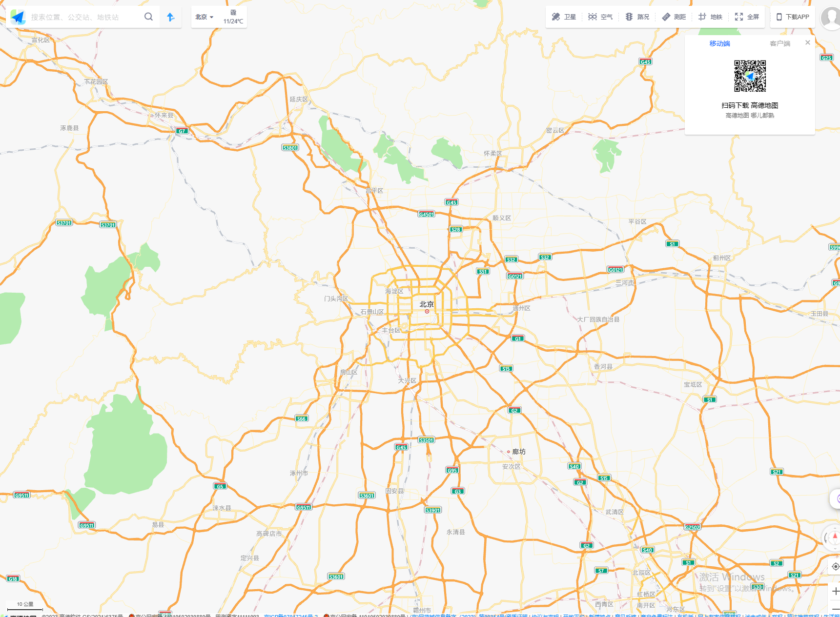The width and height of the screenshot is (840, 617).
Task: Open the 空气 air quality overlay
Action: pos(600,17)
